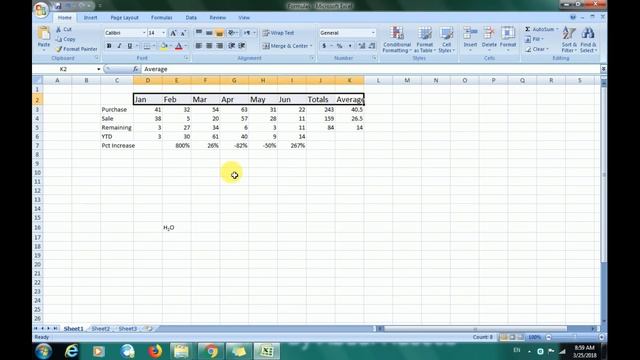The width and height of the screenshot is (640, 360).
Task: Expand the Name Box K2 dropdown
Action: point(98,69)
